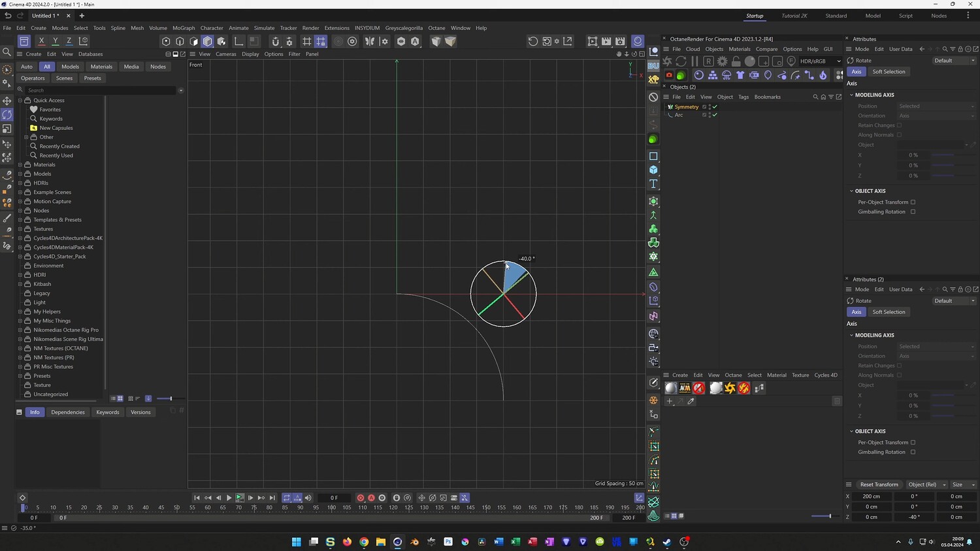The height and width of the screenshot is (551, 980).
Task: Pause the Octane render
Action: (x=694, y=61)
